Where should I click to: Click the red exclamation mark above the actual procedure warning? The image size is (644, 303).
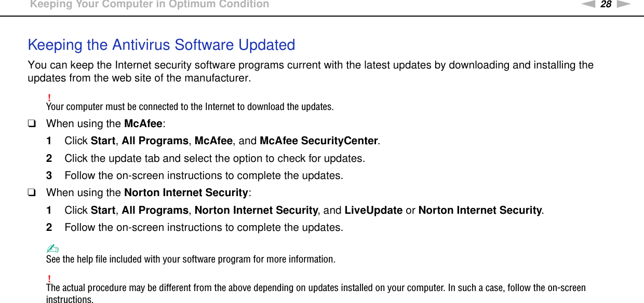[x=48, y=279]
